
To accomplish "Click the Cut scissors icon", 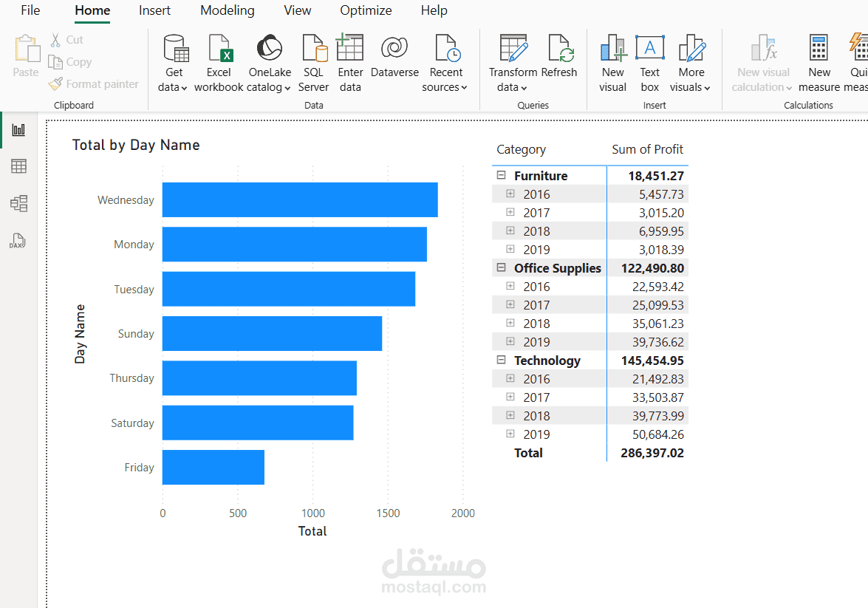I will point(55,40).
